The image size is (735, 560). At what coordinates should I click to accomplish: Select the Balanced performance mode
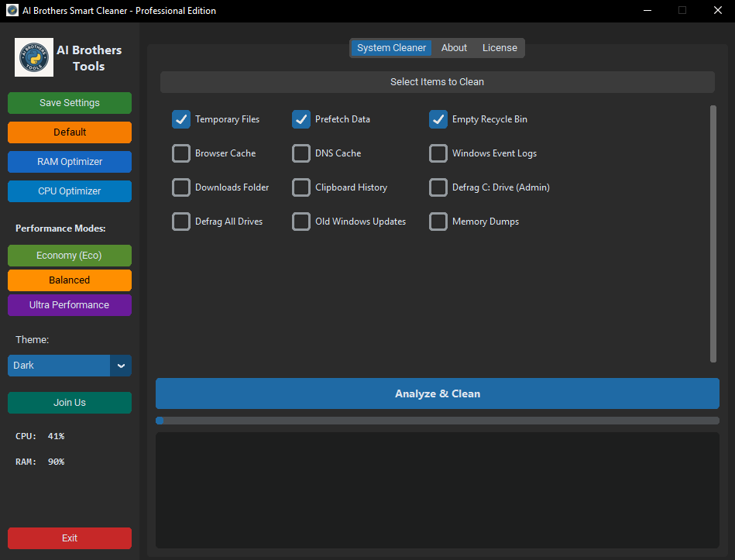[x=70, y=280]
